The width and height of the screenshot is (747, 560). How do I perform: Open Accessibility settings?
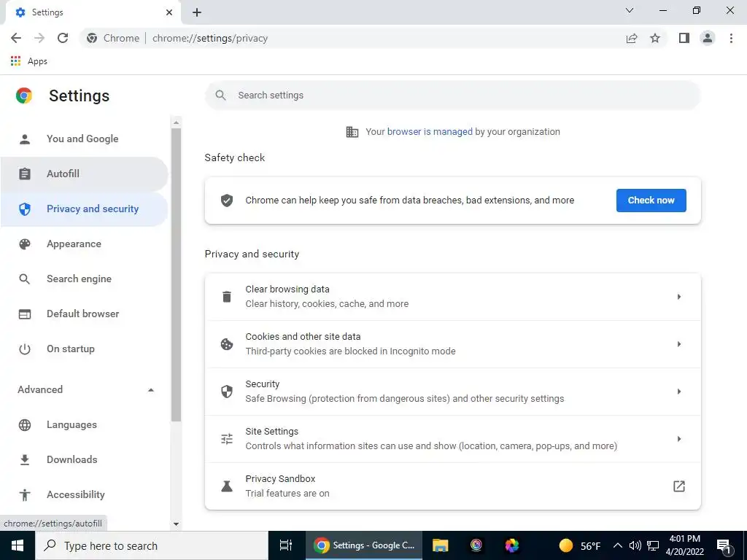tap(85, 495)
